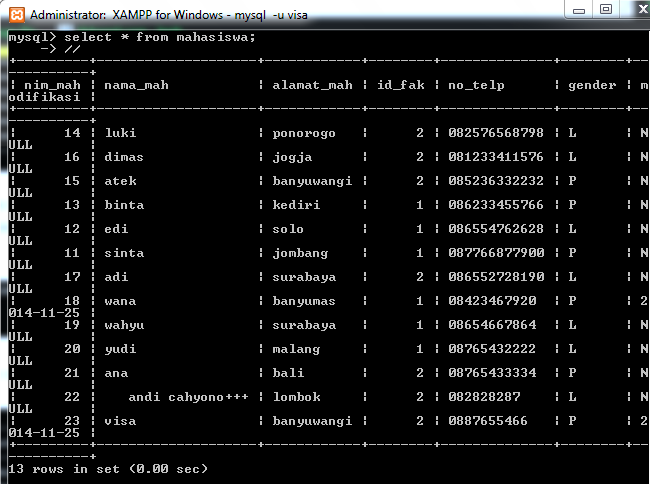Screen dimensions: 650x484
Task: Click the address 'kediri'
Action: pyautogui.click(x=296, y=205)
